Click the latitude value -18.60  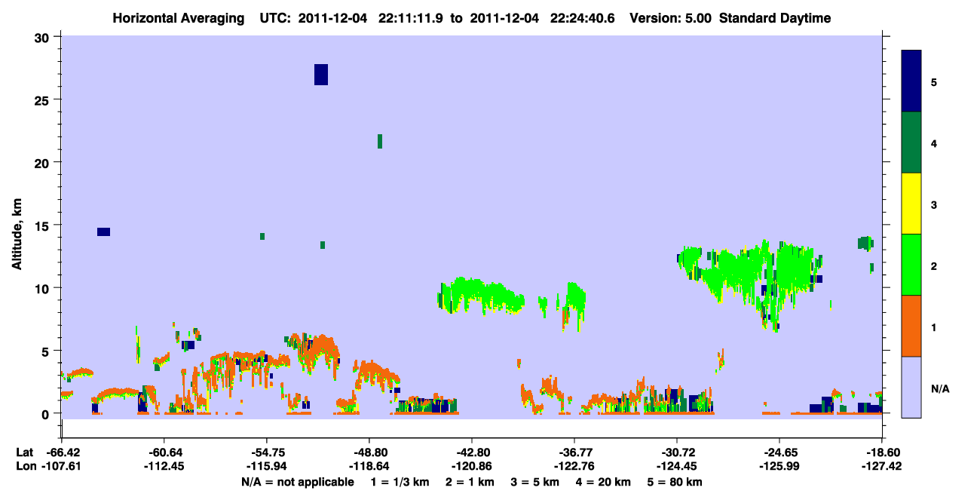(881, 452)
